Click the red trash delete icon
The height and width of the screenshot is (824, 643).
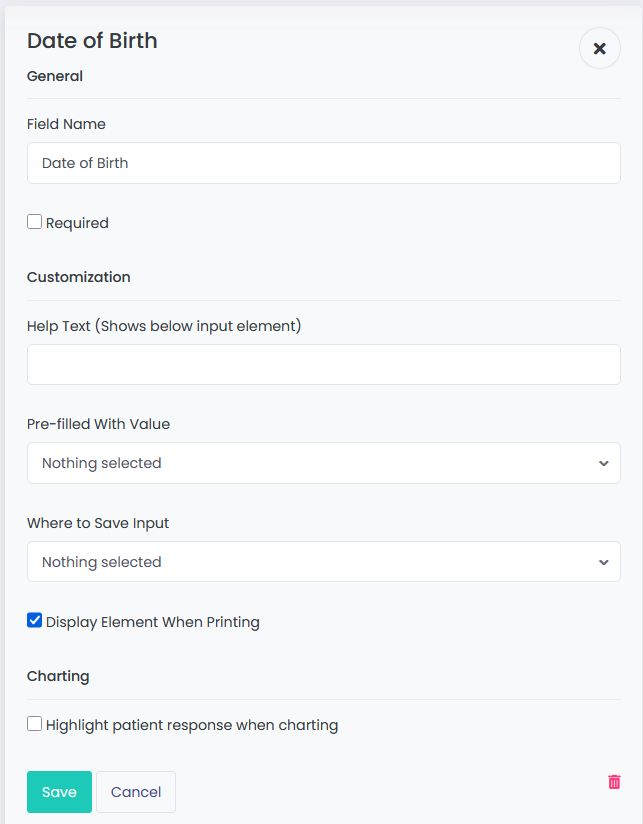(x=614, y=782)
